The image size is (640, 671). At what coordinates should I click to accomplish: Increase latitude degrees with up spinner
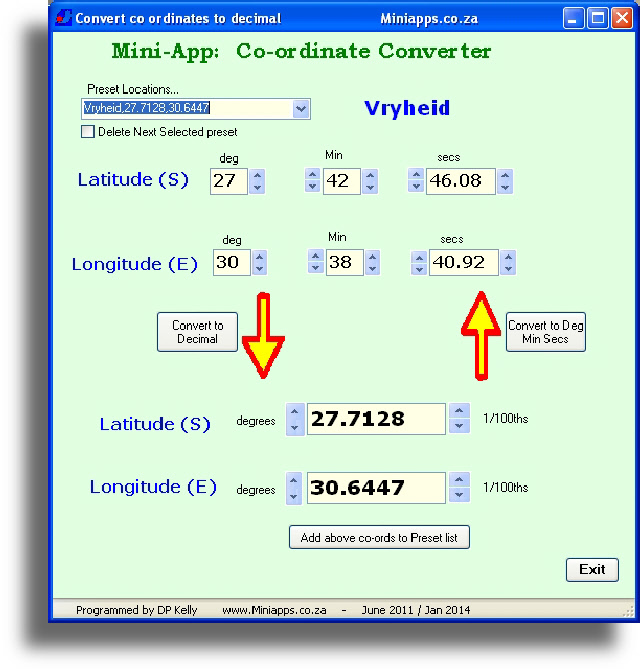pyautogui.click(x=258, y=175)
